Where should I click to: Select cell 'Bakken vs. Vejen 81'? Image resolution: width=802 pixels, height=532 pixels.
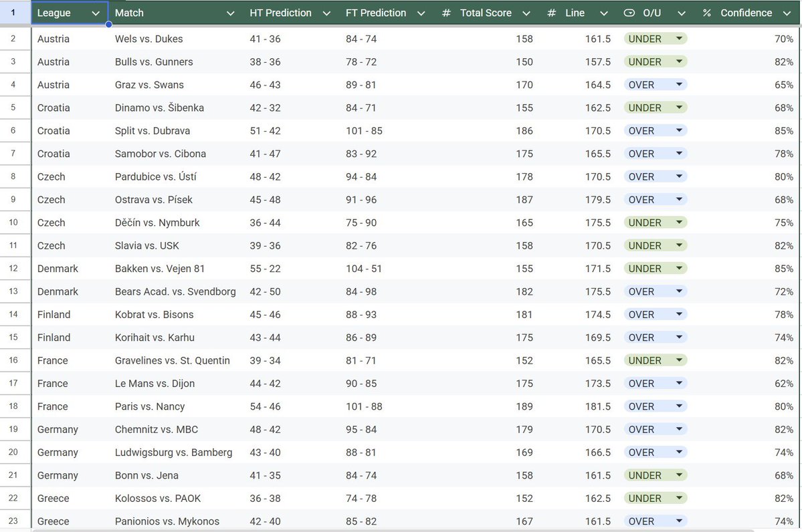177,269
